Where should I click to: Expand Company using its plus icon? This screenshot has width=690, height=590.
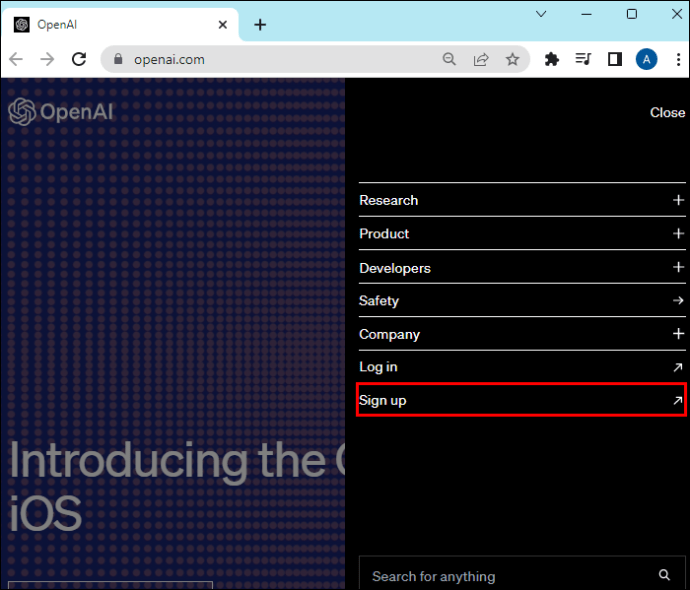(x=678, y=333)
